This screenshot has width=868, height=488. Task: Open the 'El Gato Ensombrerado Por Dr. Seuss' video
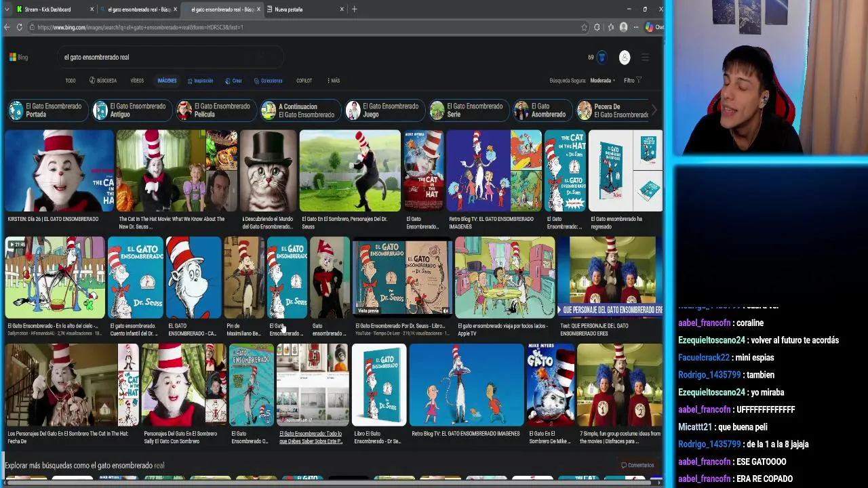[402, 277]
